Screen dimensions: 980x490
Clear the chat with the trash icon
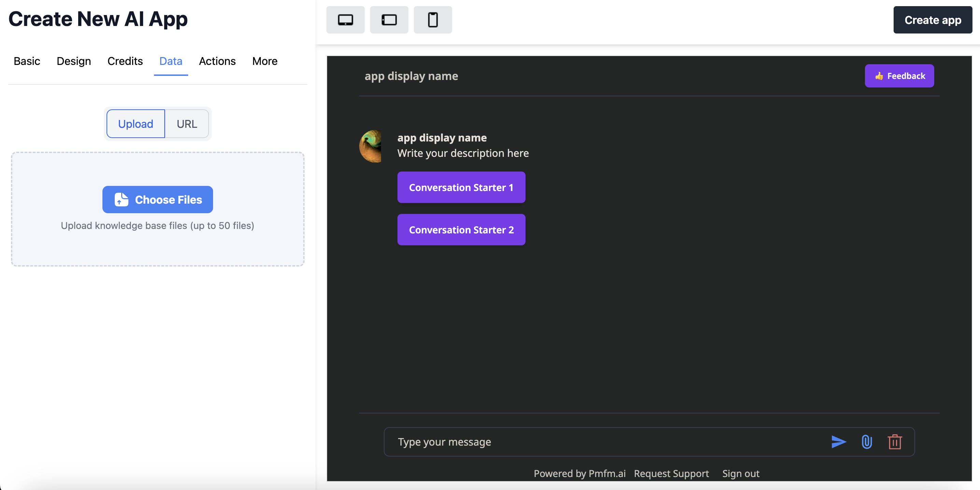tap(895, 441)
